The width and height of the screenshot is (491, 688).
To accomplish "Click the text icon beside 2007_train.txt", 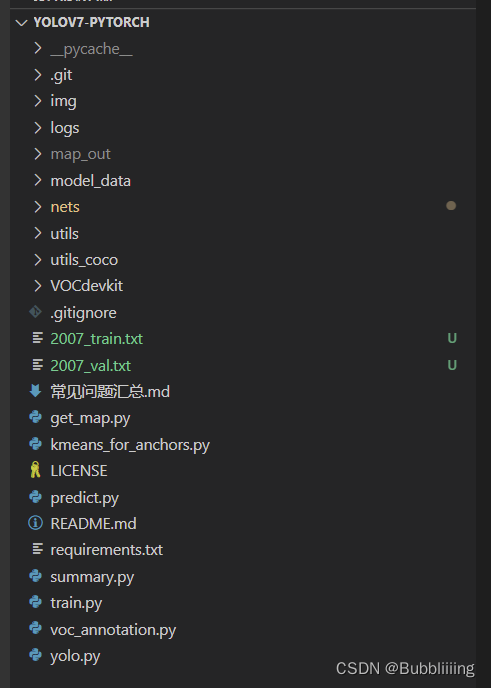I will coord(38,338).
